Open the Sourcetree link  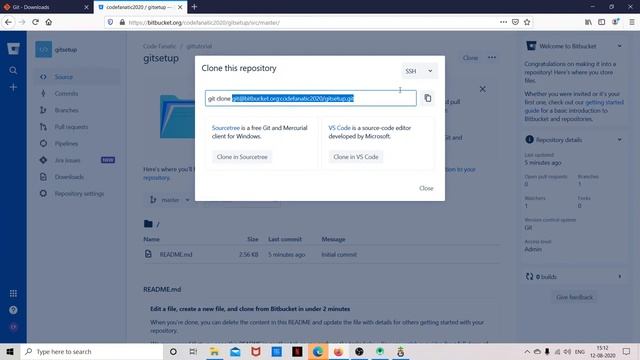[226, 128]
